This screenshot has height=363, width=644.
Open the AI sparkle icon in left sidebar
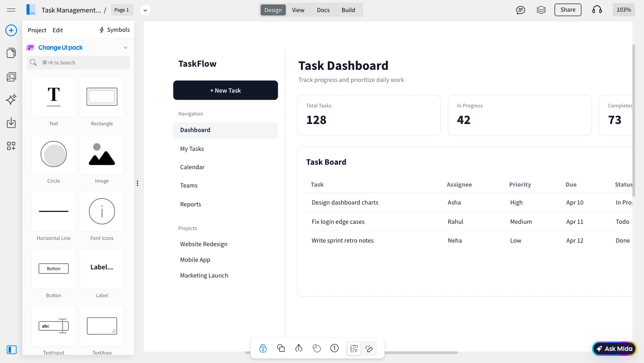11,99
